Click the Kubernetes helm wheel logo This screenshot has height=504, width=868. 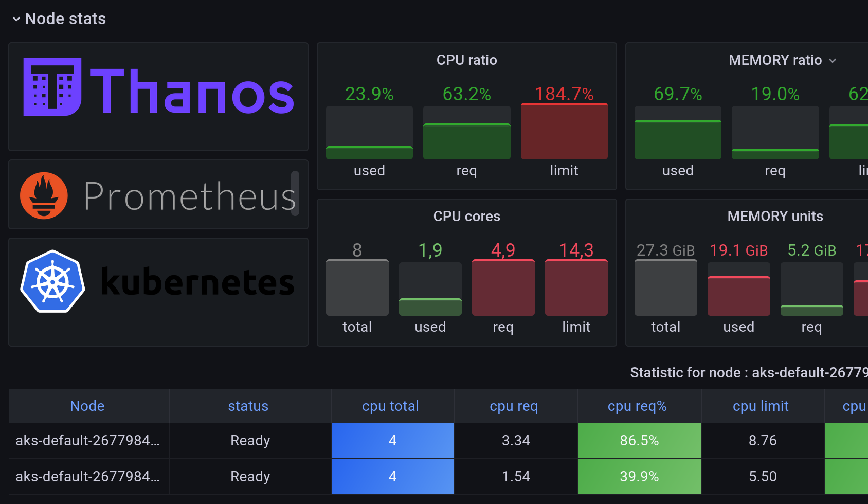point(52,281)
